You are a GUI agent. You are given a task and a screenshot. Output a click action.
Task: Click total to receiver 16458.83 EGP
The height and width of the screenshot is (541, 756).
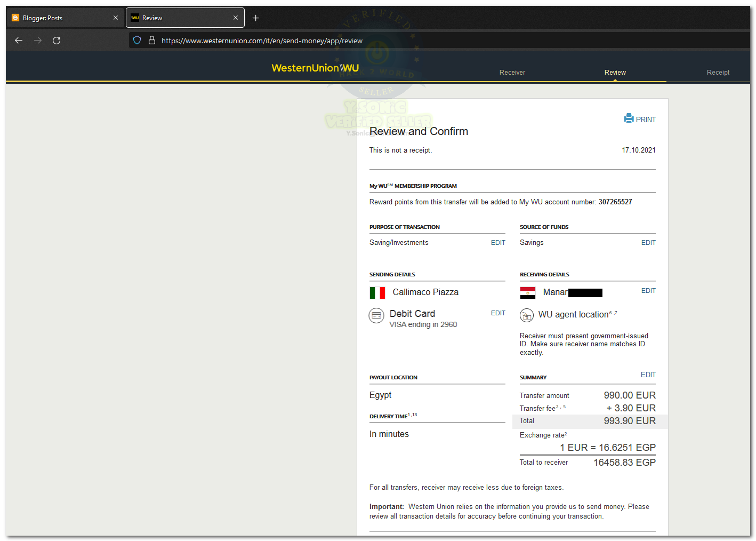tap(625, 463)
